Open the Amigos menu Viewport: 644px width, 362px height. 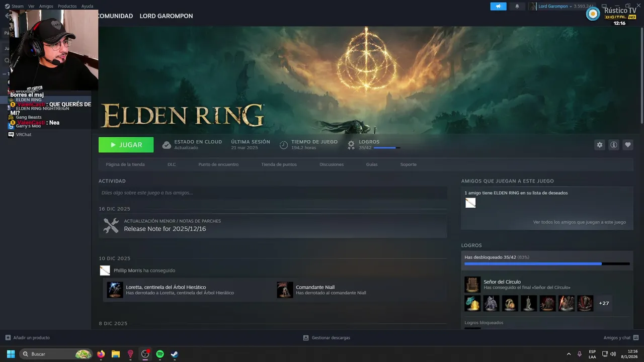46,7
